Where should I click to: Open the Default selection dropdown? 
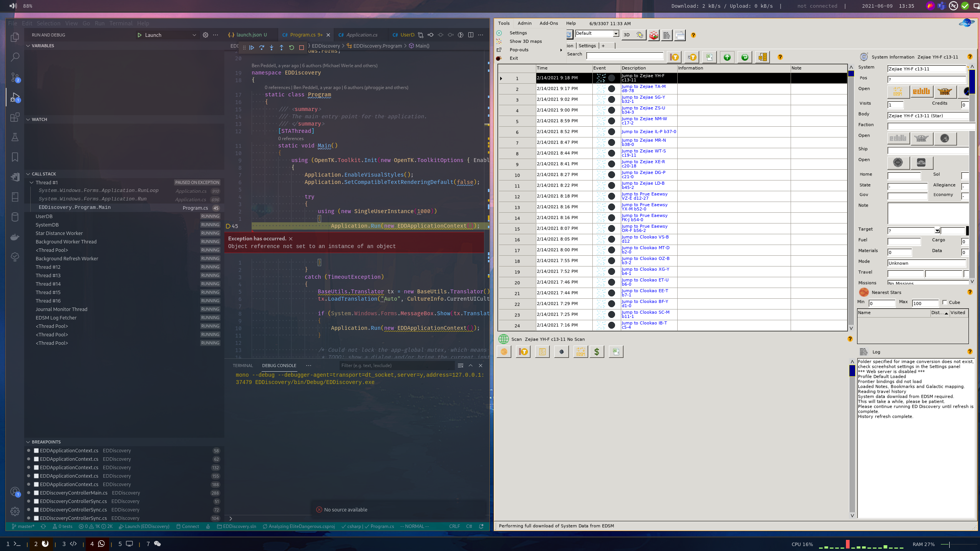(615, 34)
